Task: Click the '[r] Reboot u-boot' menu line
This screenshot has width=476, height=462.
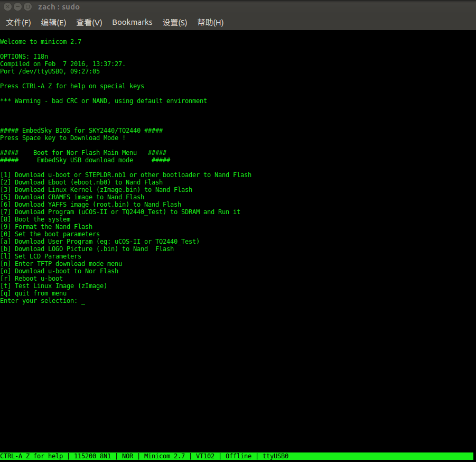Action: (32, 279)
